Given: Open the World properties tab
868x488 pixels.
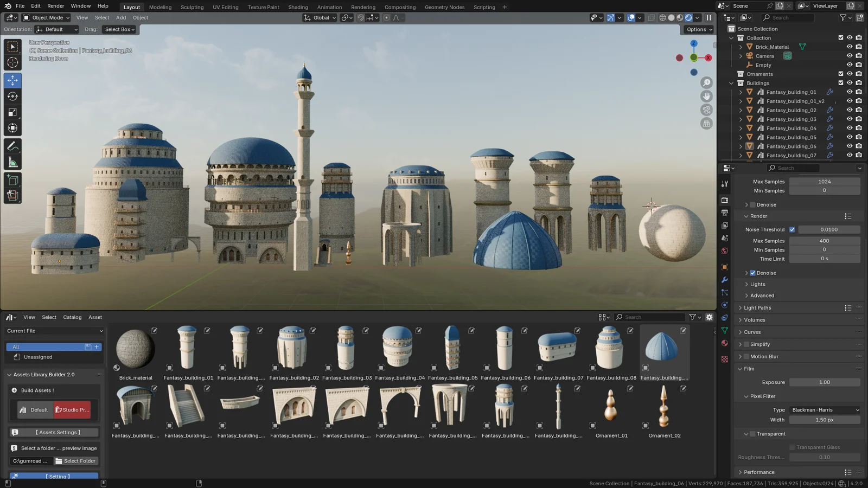Looking at the screenshot, I should (724, 251).
